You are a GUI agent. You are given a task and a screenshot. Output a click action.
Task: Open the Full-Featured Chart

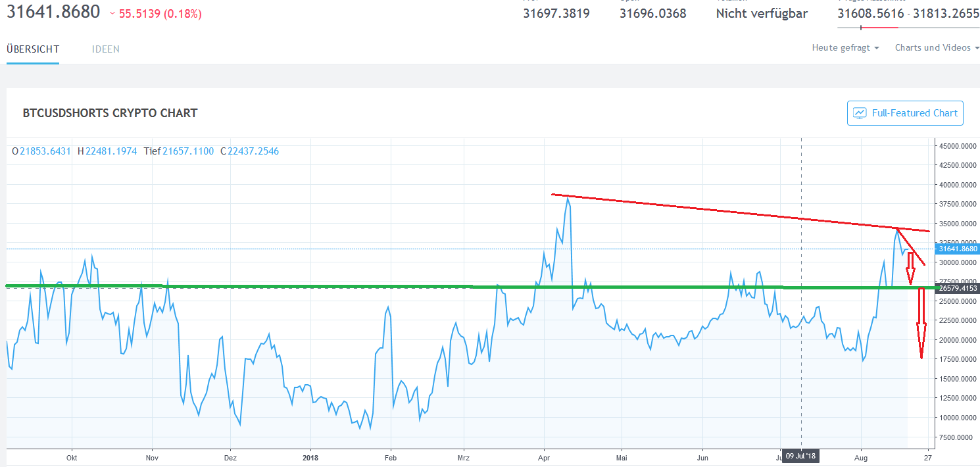(905, 112)
